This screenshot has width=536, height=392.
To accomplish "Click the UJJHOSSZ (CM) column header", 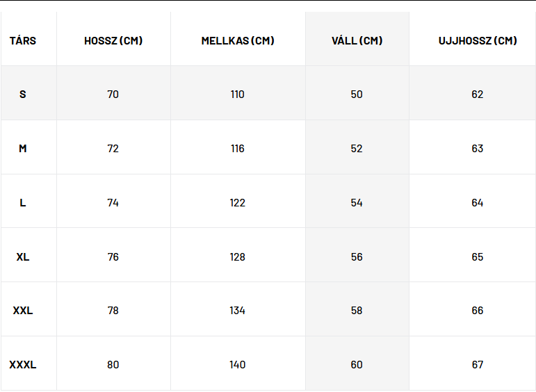I will (x=478, y=41).
